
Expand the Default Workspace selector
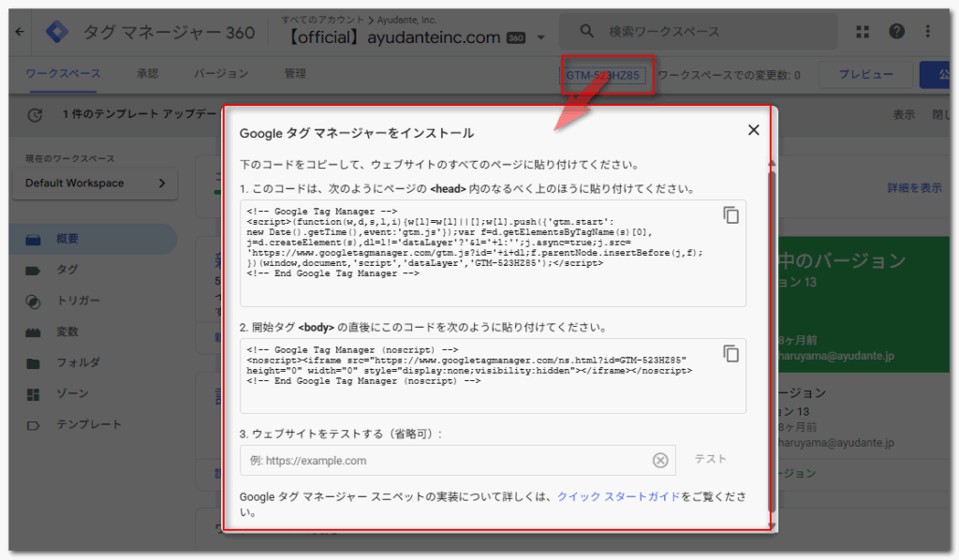click(x=95, y=184)
